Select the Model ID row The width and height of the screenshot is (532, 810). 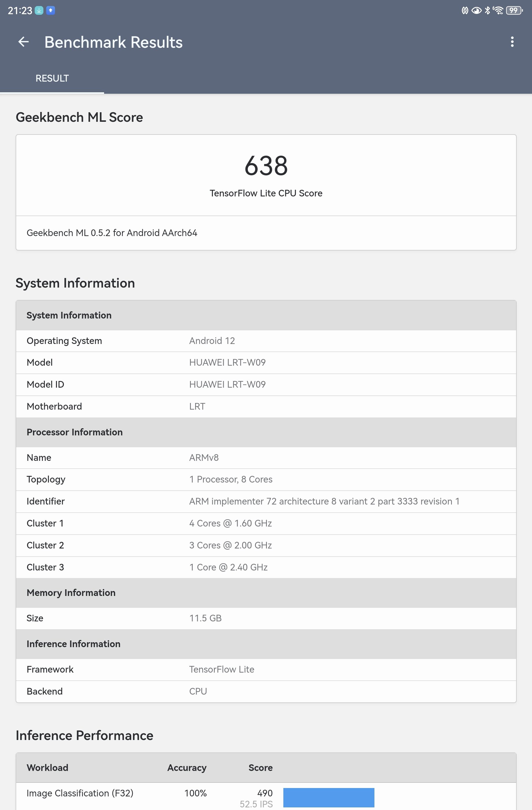click(x=266, y=384)
